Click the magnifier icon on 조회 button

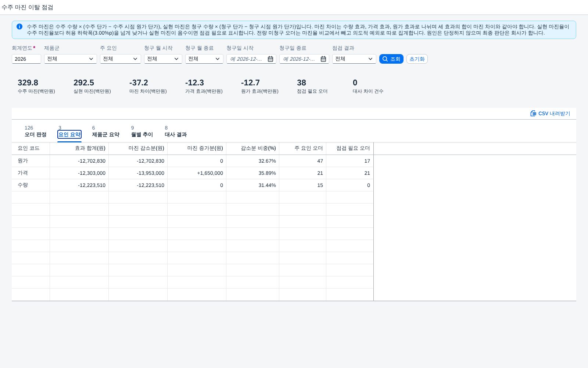pyautogui.click(x=385, y=59)
